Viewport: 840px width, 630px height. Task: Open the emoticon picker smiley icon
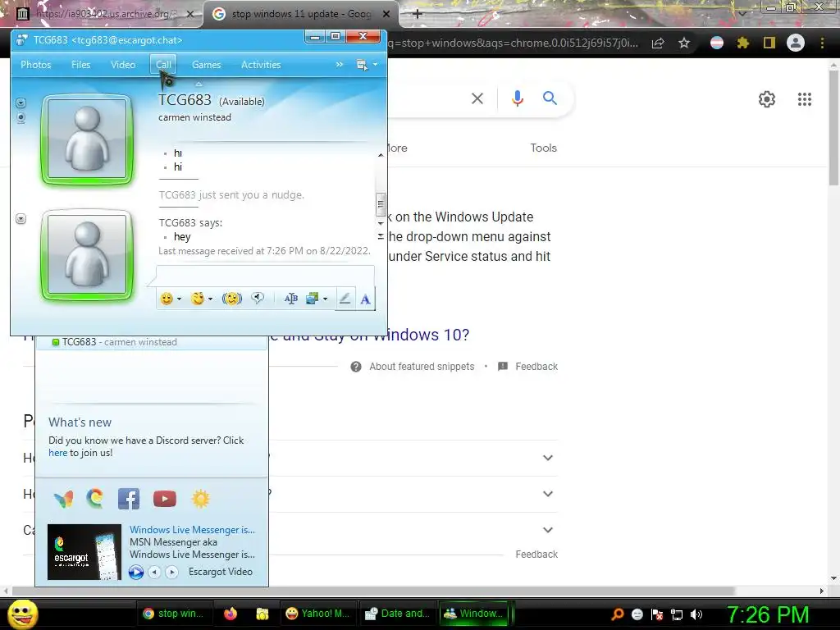click(167, 299)
